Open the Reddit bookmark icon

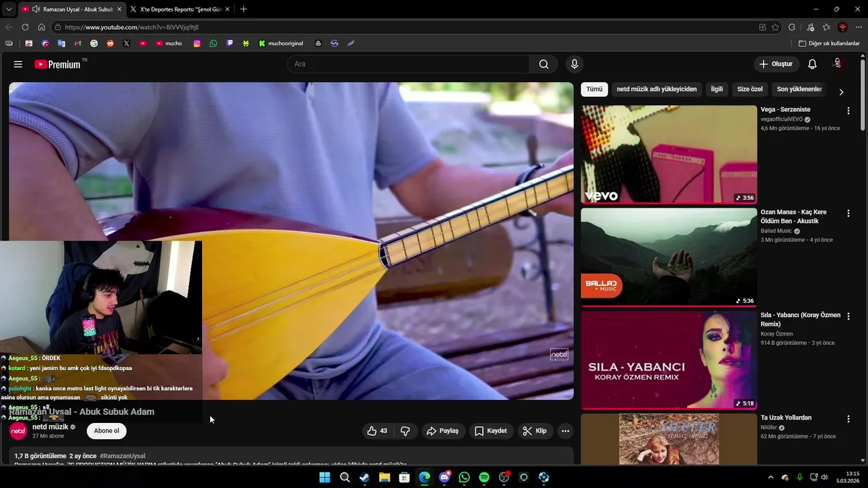point(111,43)
